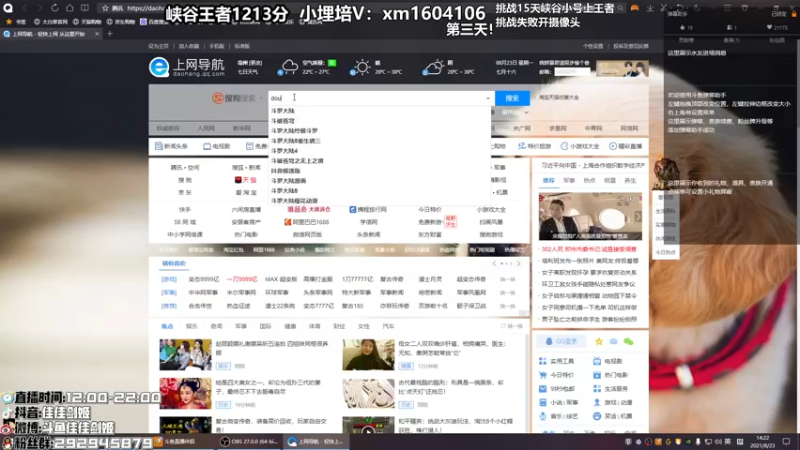Open the 东方财富 site link

pyautogui.click(x=430, y=235)
